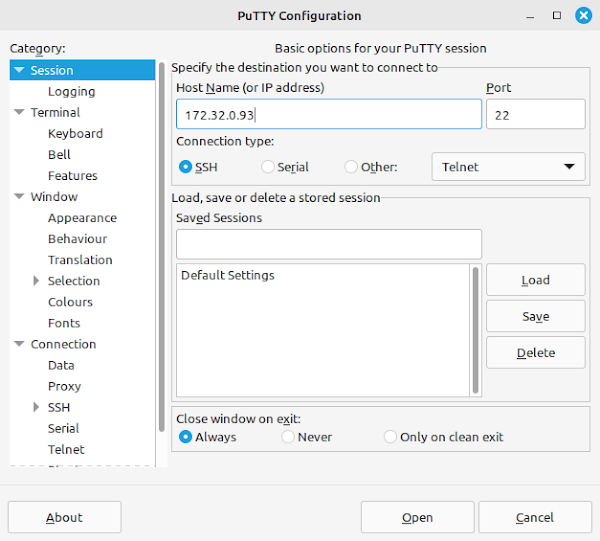Open the Connection category
Screen dimensions: 600x541
coord(63,344)
